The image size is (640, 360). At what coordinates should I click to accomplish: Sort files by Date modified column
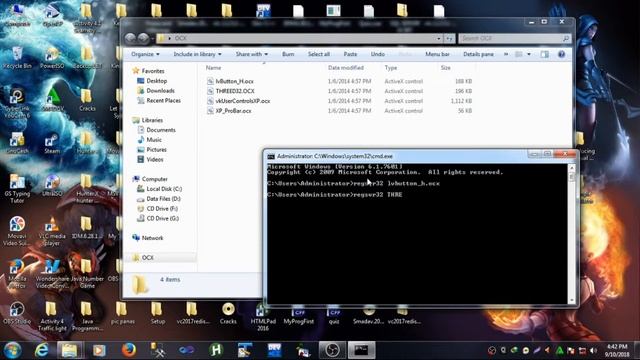[346, 68]
